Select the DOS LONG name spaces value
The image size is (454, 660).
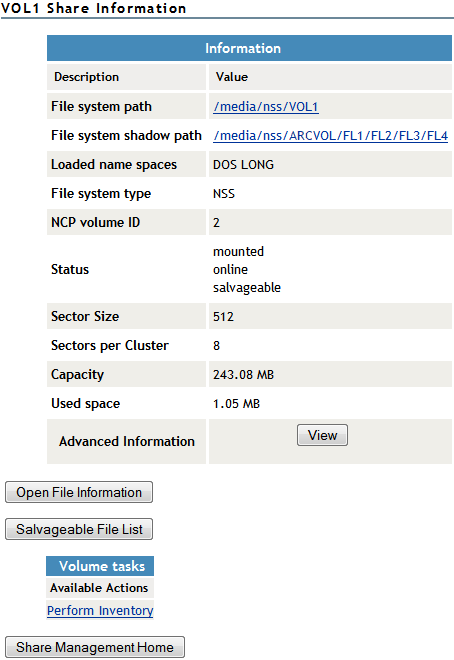243,165
